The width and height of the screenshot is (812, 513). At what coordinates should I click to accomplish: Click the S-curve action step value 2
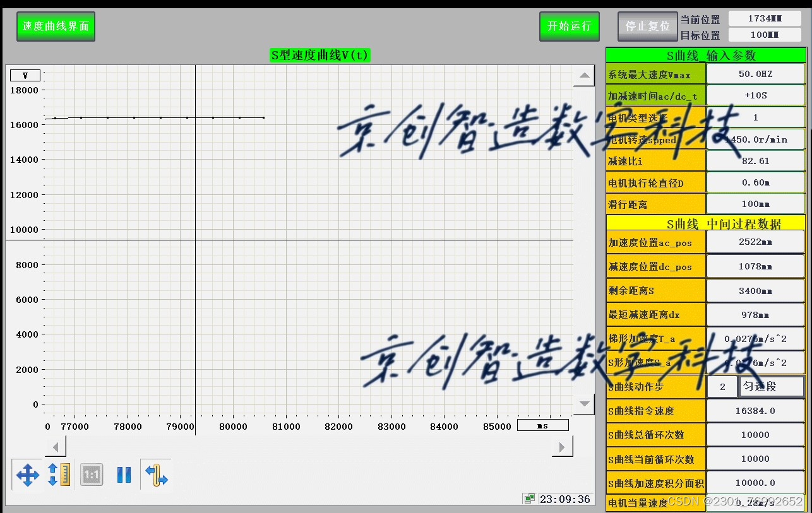722,386
